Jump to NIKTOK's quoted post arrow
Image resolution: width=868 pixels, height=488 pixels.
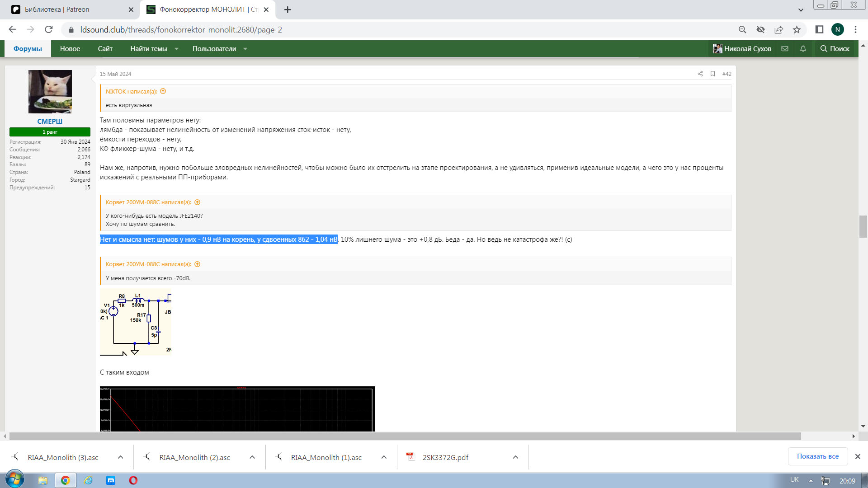coord(163,91)
